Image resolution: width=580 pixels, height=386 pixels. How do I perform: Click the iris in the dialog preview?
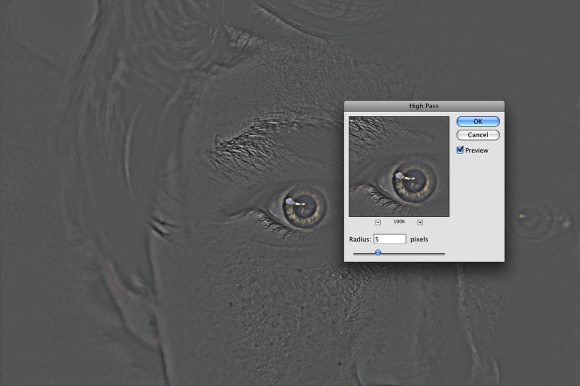tap(414, 180)
